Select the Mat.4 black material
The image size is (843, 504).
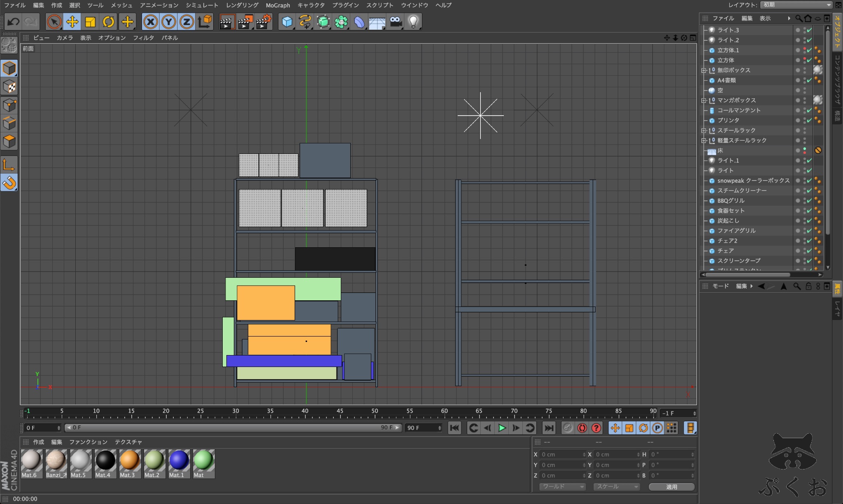(x=105, y=463)
